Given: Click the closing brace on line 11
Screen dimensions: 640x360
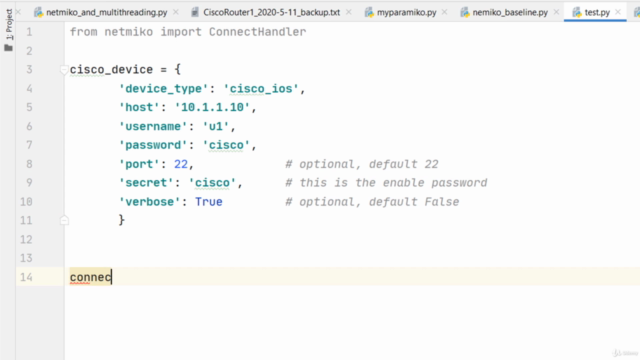Looking at the screenshot, I should click(122, 220).
